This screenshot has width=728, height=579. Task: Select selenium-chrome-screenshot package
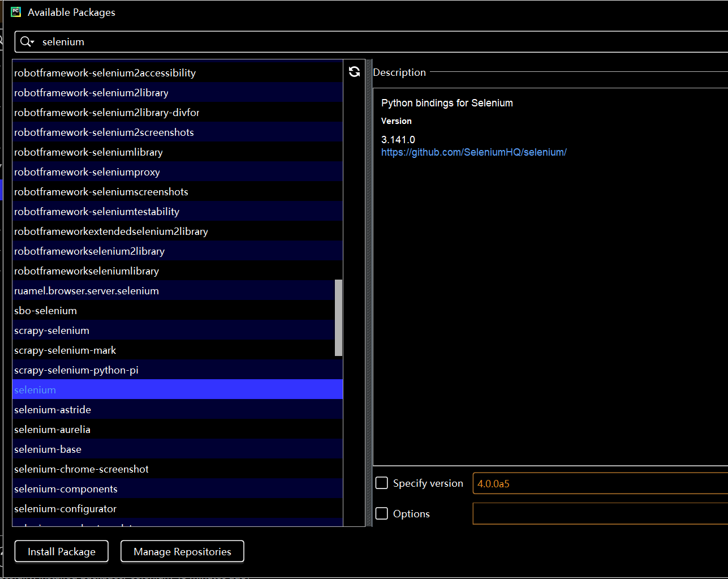tap(178, 469)
